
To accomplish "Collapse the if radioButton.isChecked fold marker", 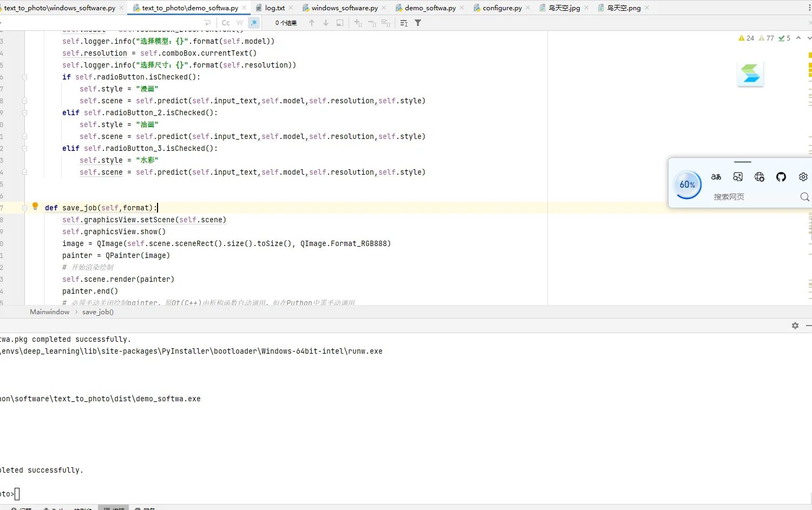I will tap(24, 77).
